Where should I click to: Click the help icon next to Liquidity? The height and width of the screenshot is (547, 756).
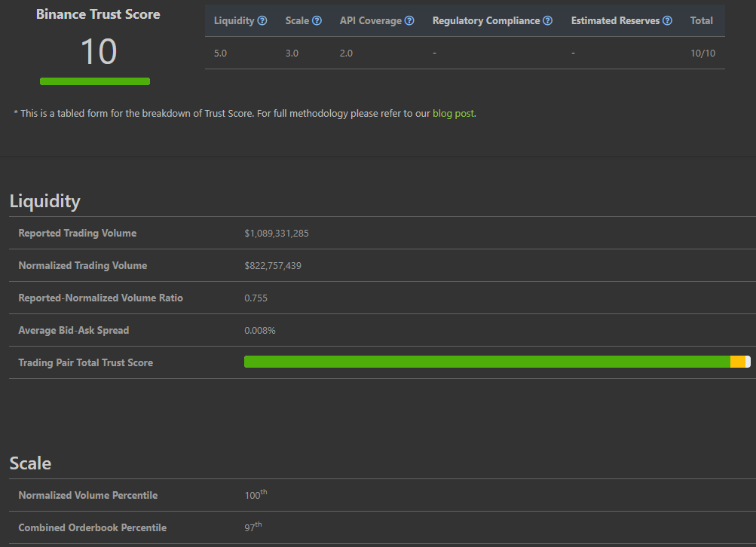point(262,21)
